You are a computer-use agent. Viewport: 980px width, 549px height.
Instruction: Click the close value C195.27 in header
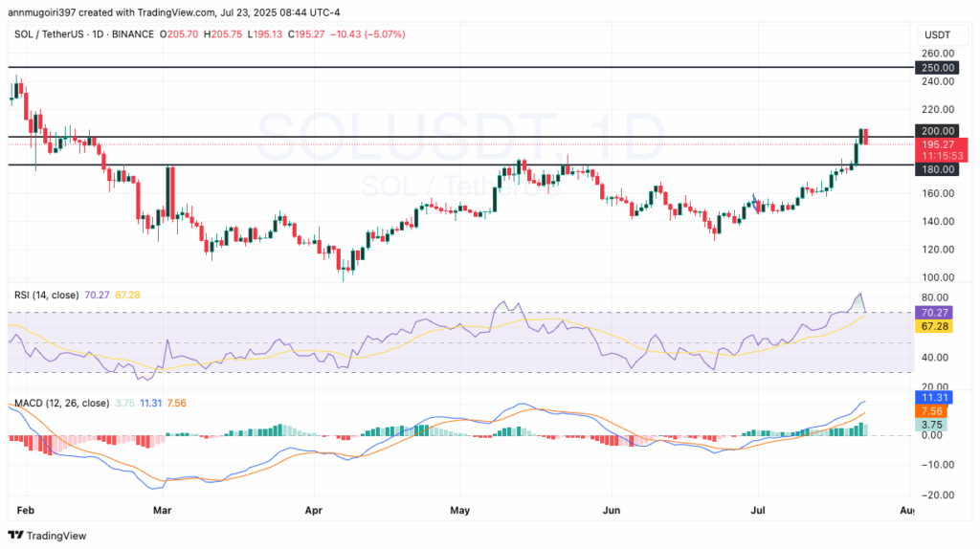point(306,34)
